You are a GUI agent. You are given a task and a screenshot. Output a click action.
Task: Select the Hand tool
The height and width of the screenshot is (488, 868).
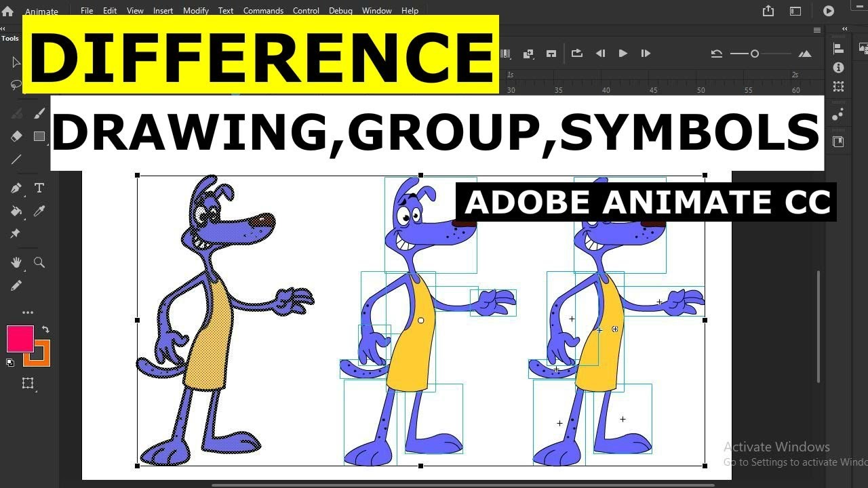tap(16, 262)
